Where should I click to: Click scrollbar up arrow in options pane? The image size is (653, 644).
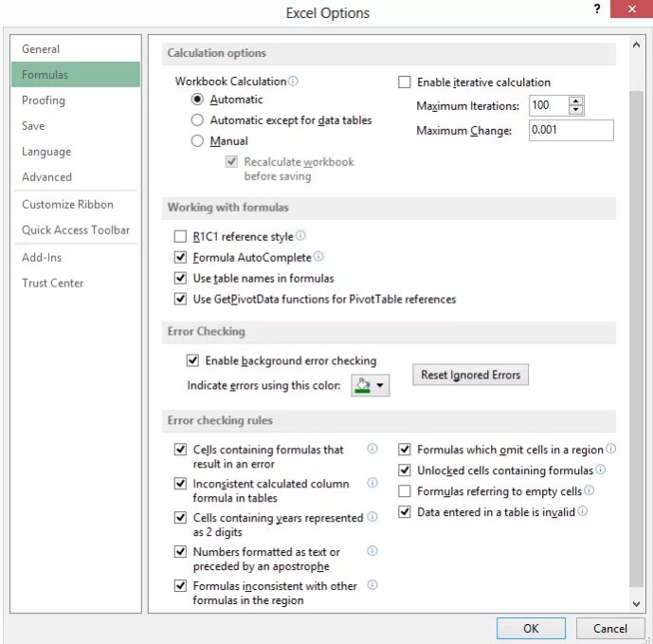click(636, 45)
